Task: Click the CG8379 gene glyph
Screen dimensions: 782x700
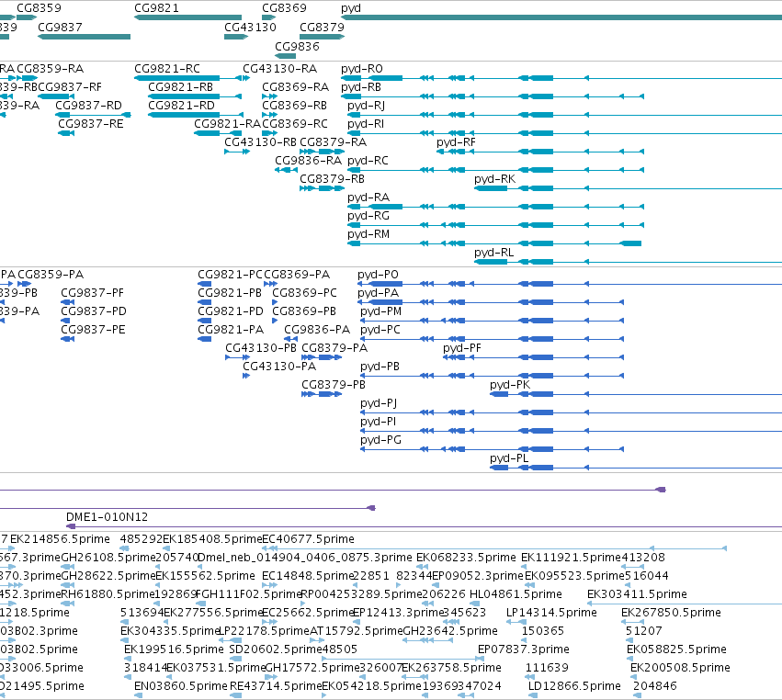Action: click(322, 37)
